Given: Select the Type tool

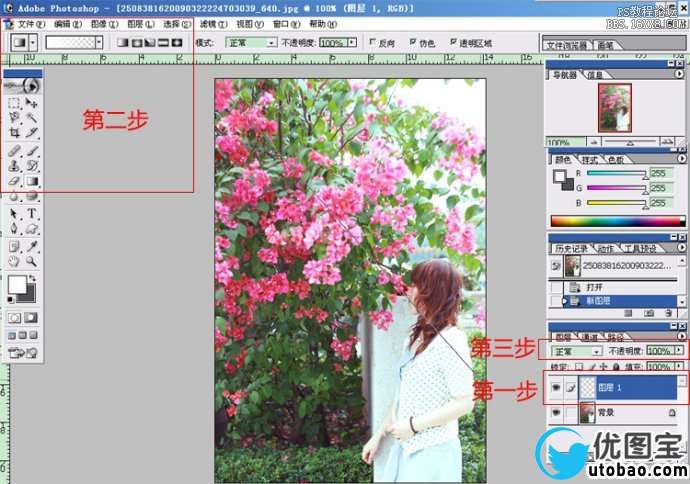Looking at the screenshot, I should coord(31,214).
